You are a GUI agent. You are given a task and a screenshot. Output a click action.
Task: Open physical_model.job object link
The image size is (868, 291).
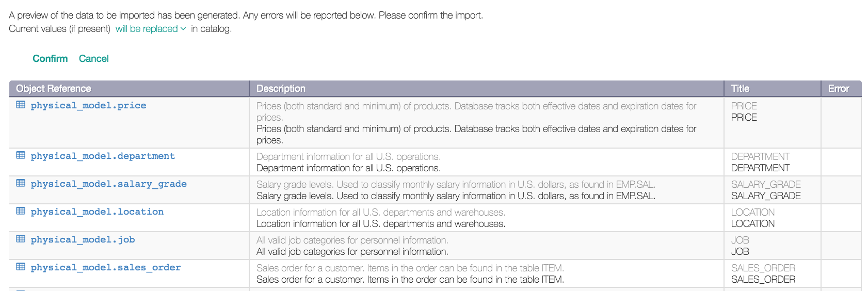[x=83, y=239]
